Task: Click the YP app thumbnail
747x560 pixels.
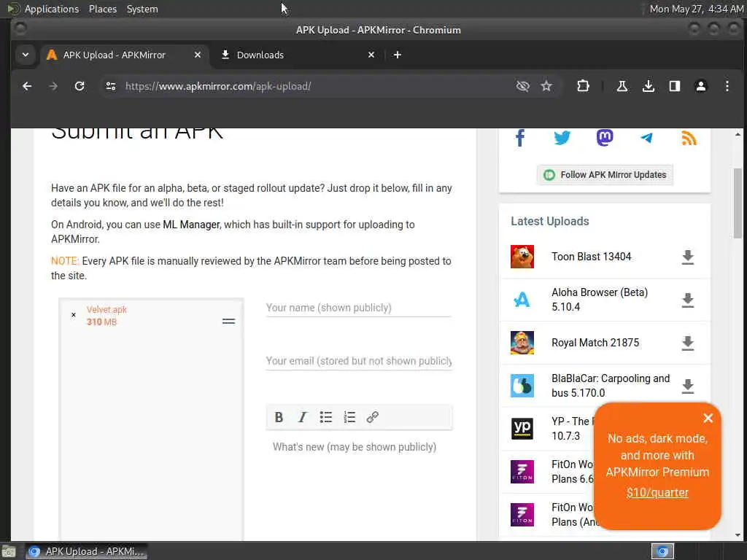Action: click(x=522, y=429)
